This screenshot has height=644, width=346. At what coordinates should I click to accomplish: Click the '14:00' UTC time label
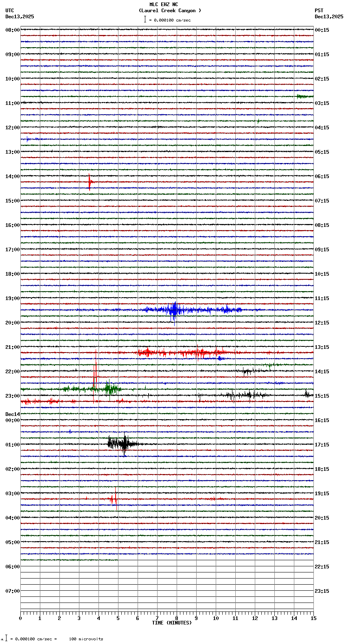point(12,176)
